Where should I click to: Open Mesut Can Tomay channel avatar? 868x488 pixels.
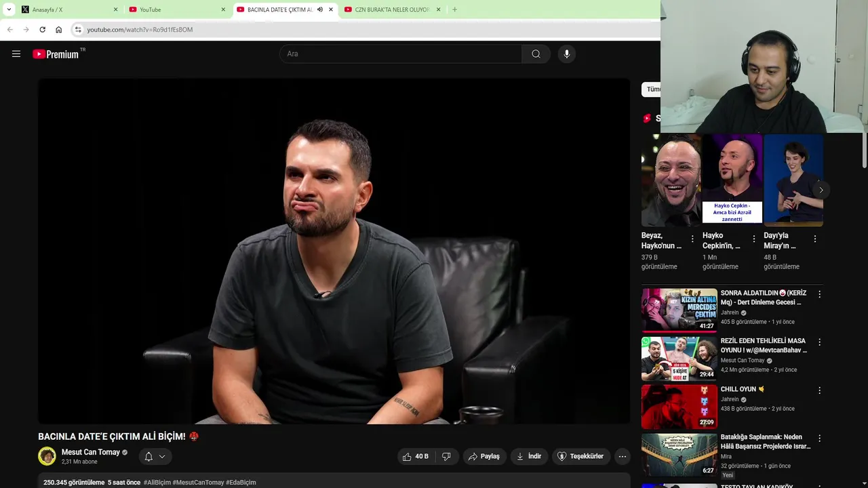click(47, 456)
